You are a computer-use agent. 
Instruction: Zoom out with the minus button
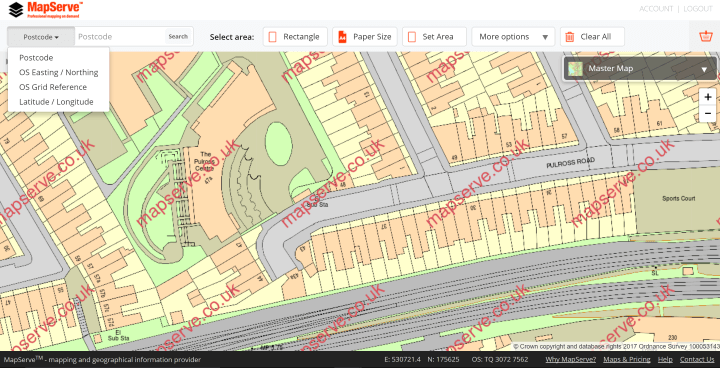click(x=708, y=113)
